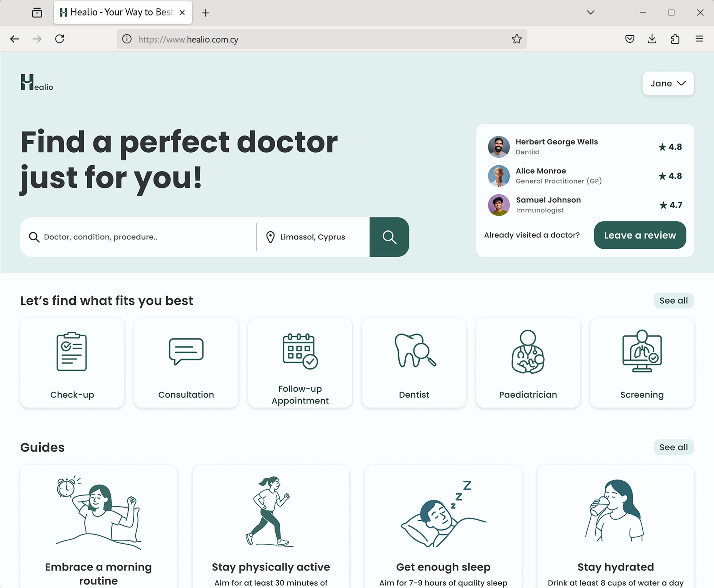Open the Dentist tooth icon card
The width and height of the screenshot is (714, 588).
tap(414, 362)
